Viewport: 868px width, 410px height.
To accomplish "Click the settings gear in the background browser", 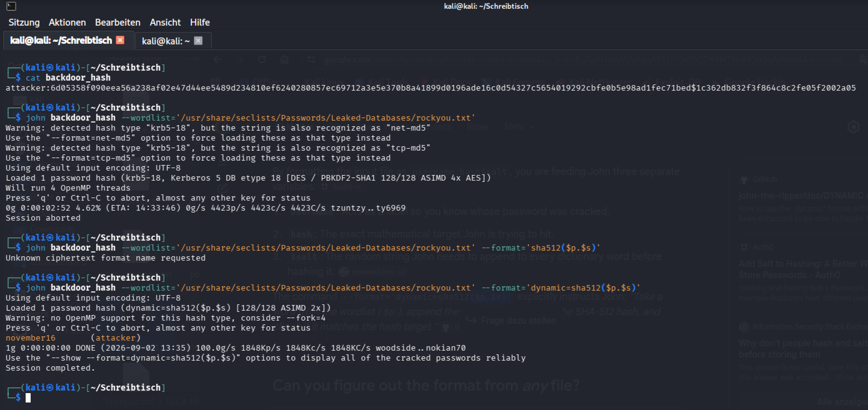I will tap(853, 127).
